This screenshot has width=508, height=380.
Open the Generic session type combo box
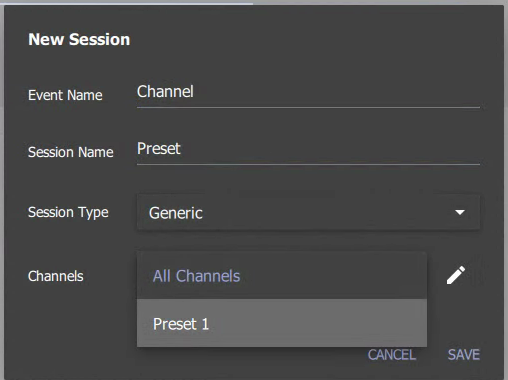[308, 212]
